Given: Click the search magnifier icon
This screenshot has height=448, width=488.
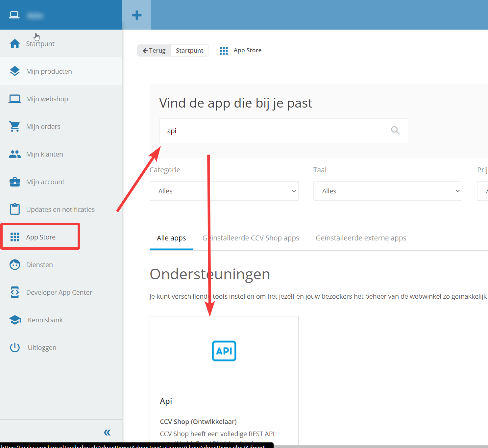Looking at the screenshot, I should (395, 131).
